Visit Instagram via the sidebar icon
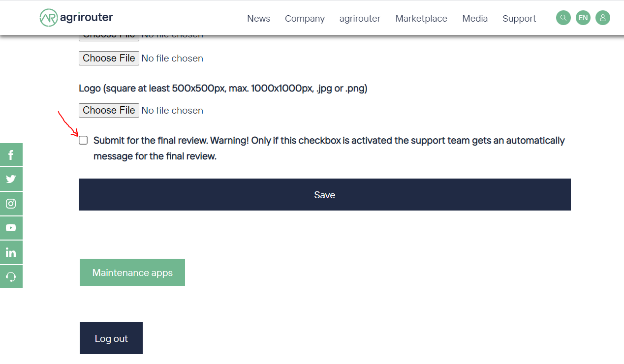624x364 pixels. point(11,203)
